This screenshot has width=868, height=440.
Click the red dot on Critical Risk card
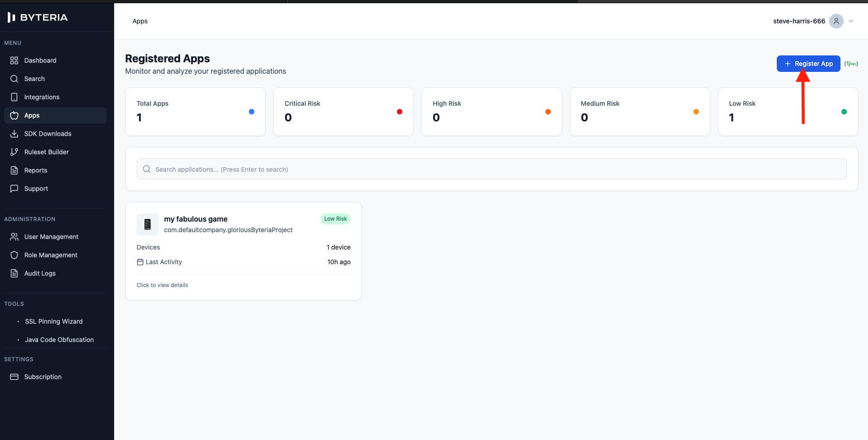tap(400, 112)
